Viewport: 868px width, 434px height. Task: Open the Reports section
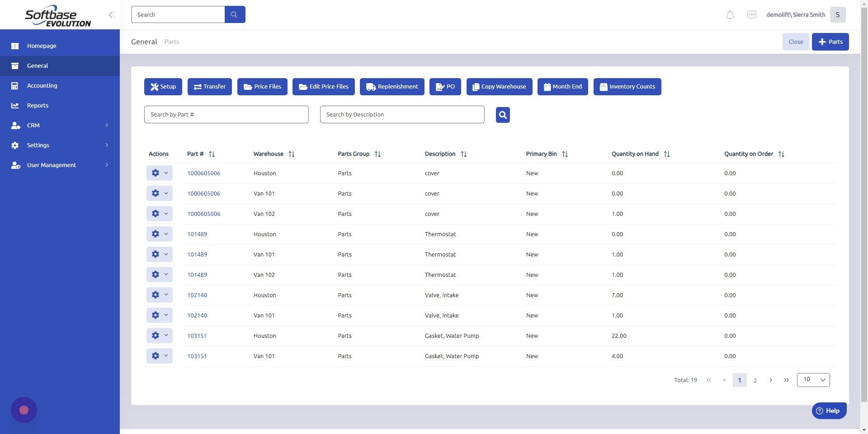(37, 105)
